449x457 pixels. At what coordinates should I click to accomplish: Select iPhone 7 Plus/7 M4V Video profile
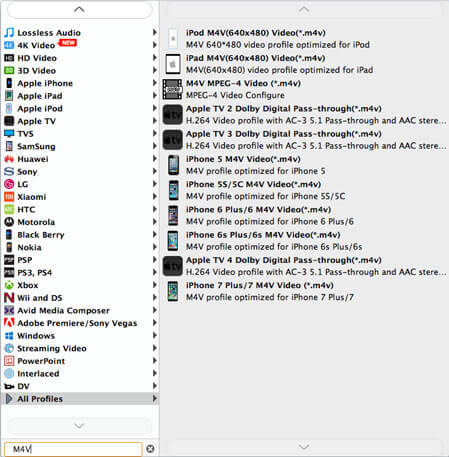click(305, 291)
